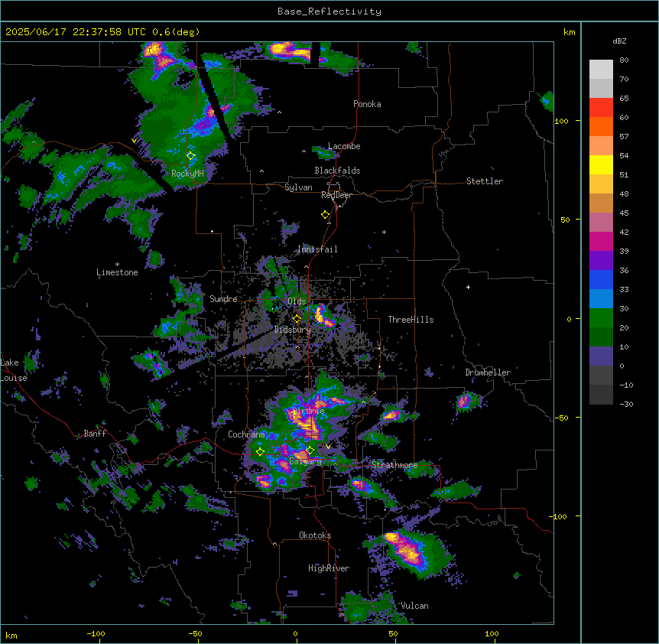Image resolution: width=659 pixels, height=644 pixels.
Task: Click the Didsbury label
Action: (293, 330)
